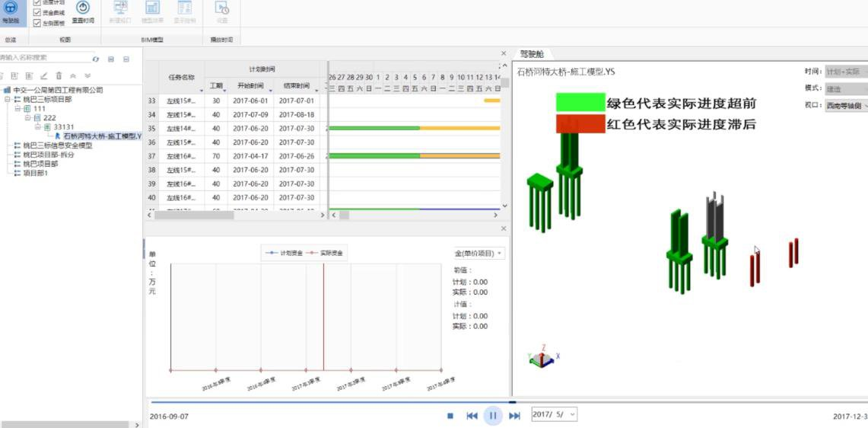Click the 2017-08-18 end date cell
868x428 pixels.
(296, 115)
